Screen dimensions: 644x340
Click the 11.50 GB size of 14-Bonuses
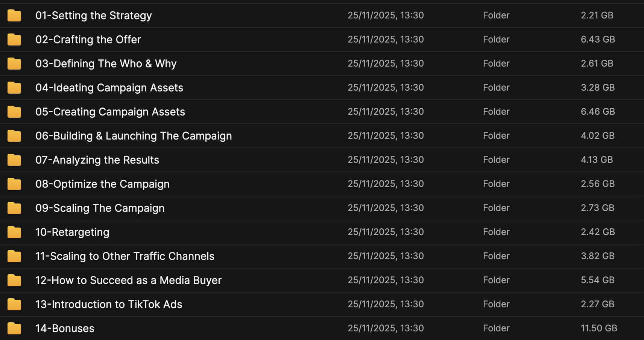[x=599, y=328]
